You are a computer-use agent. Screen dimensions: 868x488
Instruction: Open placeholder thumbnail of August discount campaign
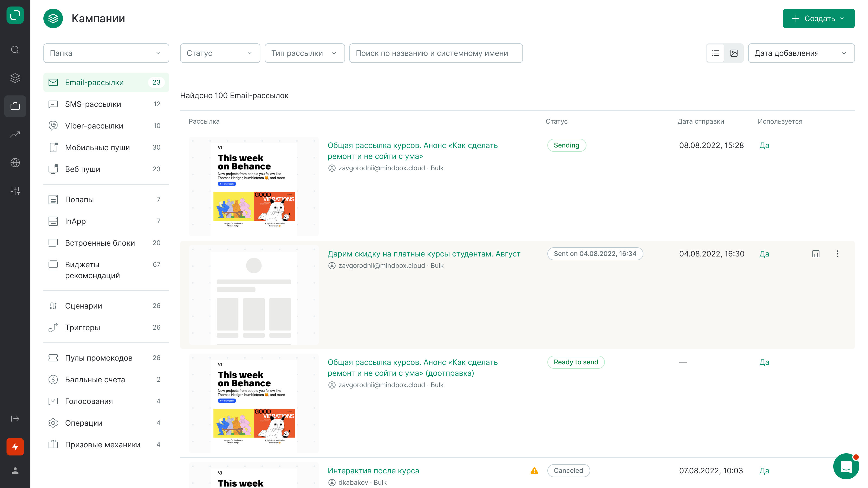pyautogui.click(x=254, y=295)
